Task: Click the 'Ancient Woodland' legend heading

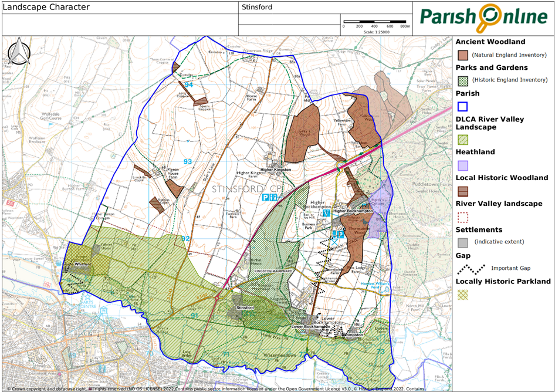Action: click(490, 42)
